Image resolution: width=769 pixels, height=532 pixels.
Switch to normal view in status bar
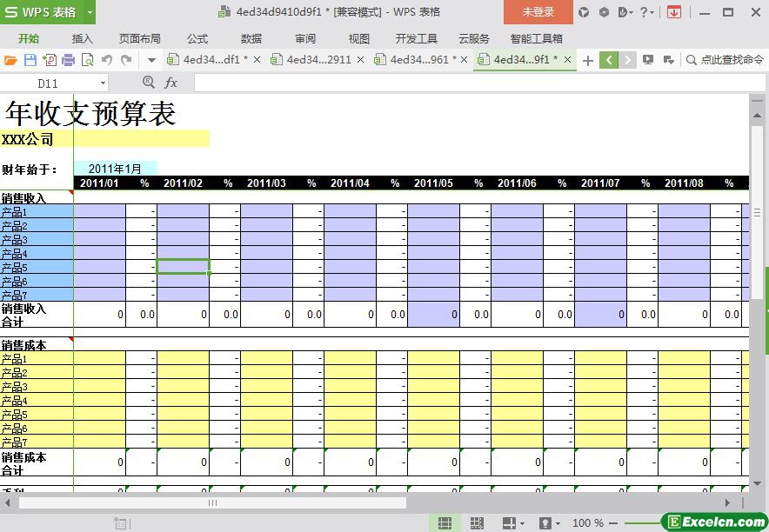[445, 523]
